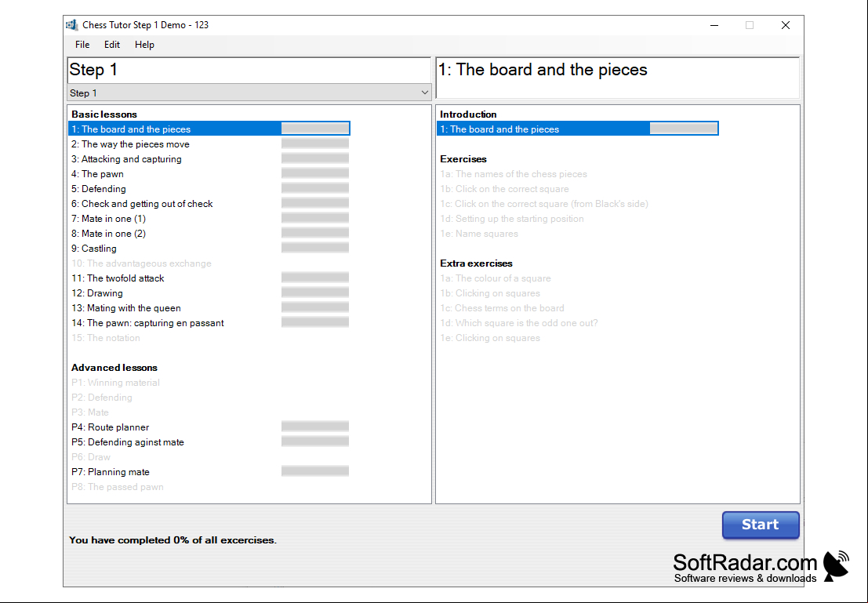Select lesson 6: Check and getting out of check

[x=142, y=204]
